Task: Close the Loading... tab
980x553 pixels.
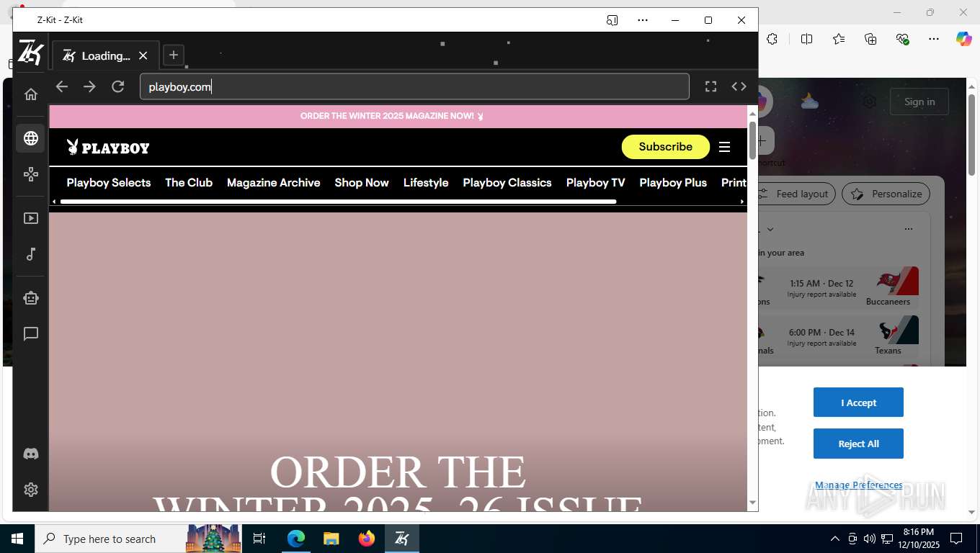Action: [143, 55]
